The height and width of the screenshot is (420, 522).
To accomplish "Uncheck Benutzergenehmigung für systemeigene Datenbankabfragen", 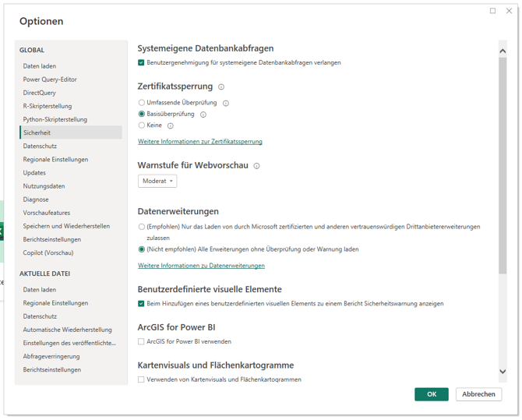I will tap(141, 62).
